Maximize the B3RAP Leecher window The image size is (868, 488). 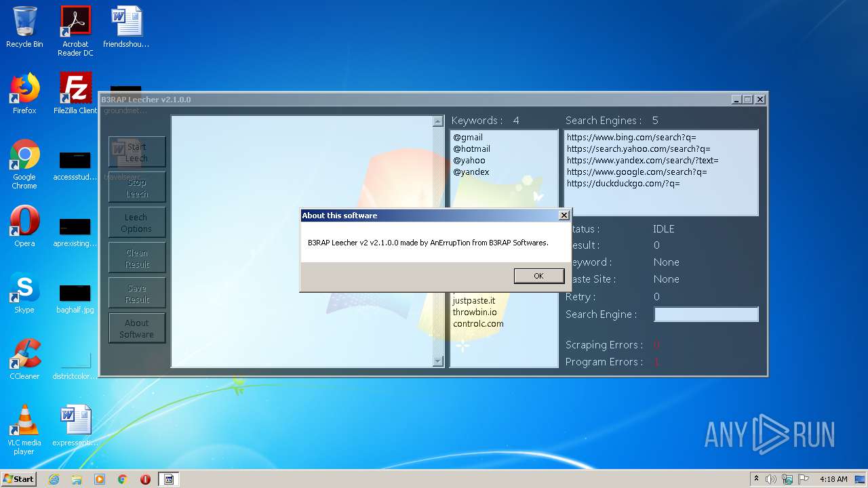pos(748,100)
